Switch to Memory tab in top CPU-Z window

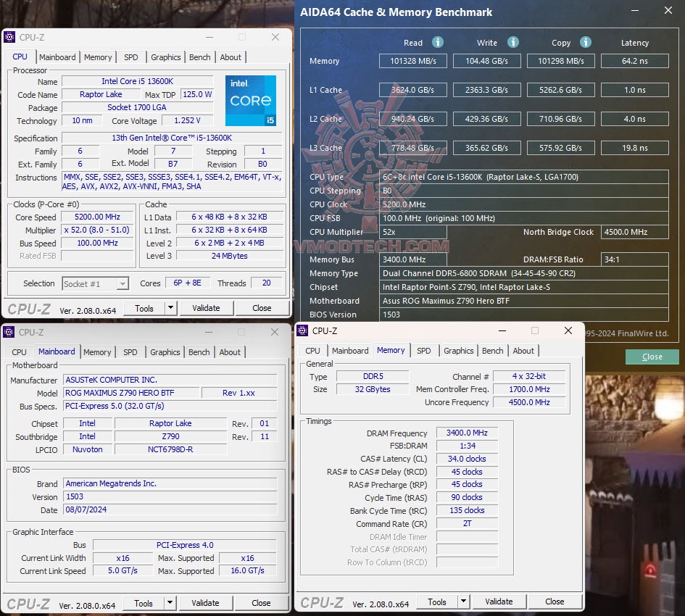pyautogui.click(x=98, y=57)
